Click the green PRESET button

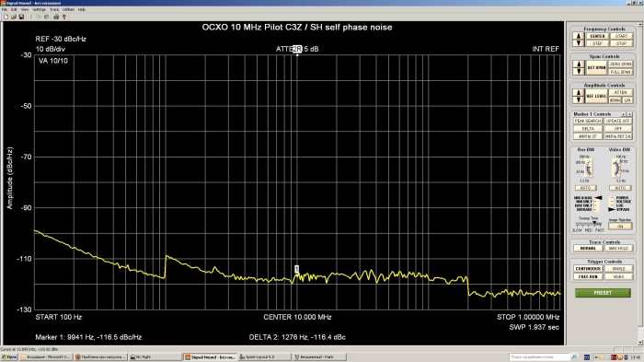(603, 293)
